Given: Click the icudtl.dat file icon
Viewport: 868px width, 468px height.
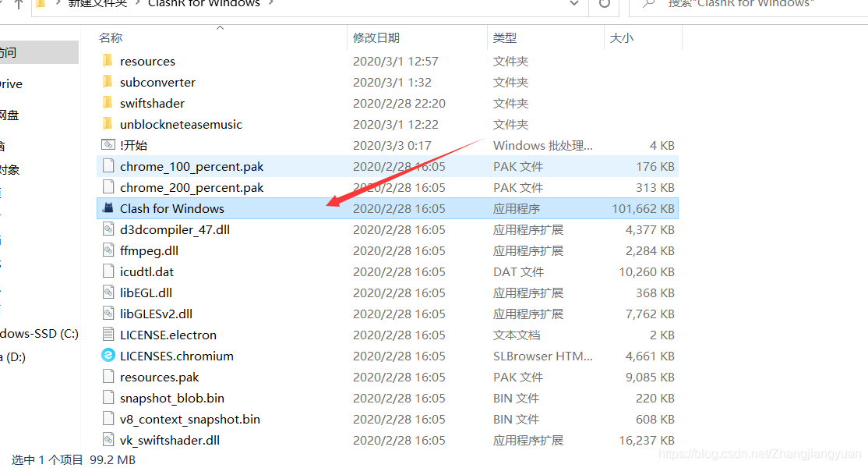Looking at the screenshot, I should coord(108,271).
